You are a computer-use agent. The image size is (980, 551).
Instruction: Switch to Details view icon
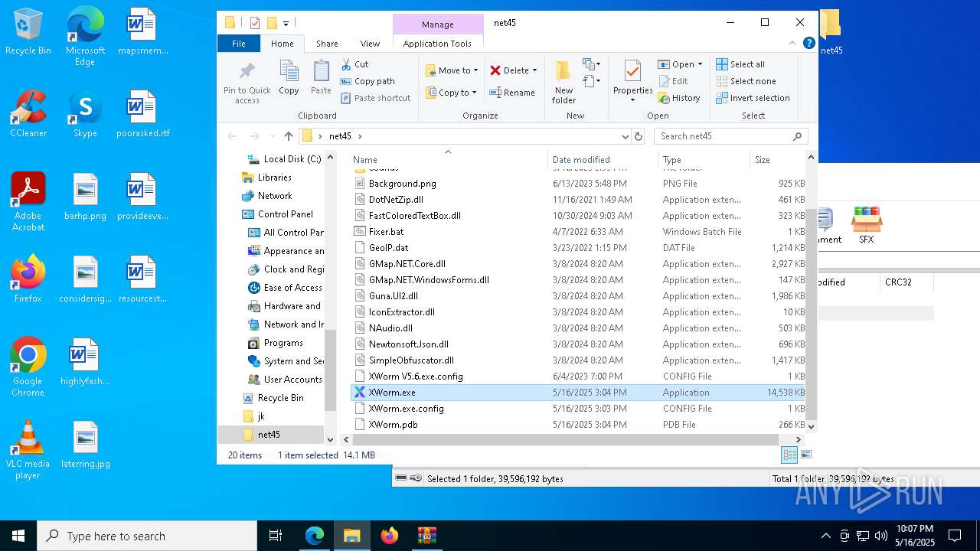[x=789, y=455]
